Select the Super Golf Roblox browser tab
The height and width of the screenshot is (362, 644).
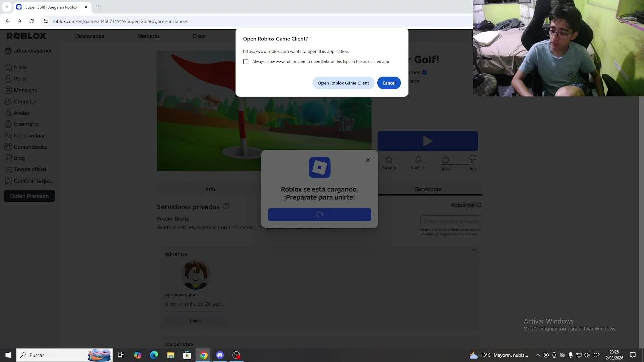point(52,7)
